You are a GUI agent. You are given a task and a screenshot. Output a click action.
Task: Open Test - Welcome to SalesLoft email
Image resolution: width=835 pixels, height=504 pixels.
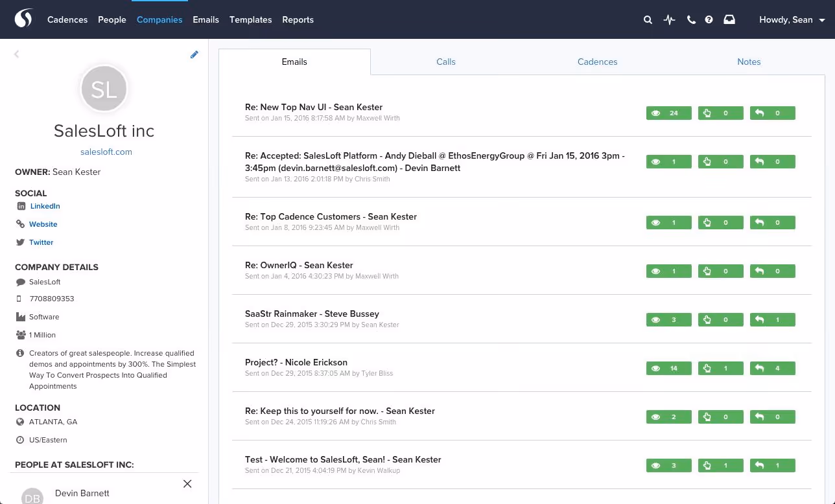[343, 460]
